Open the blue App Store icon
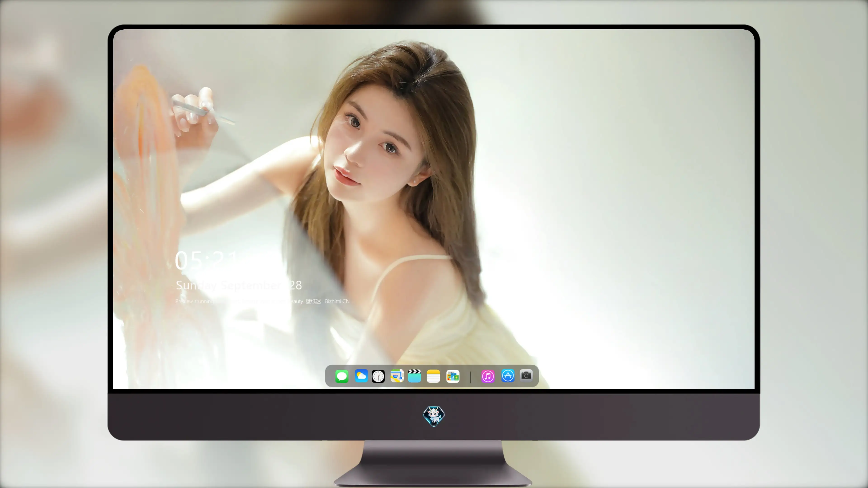 (x=508, y=375)
